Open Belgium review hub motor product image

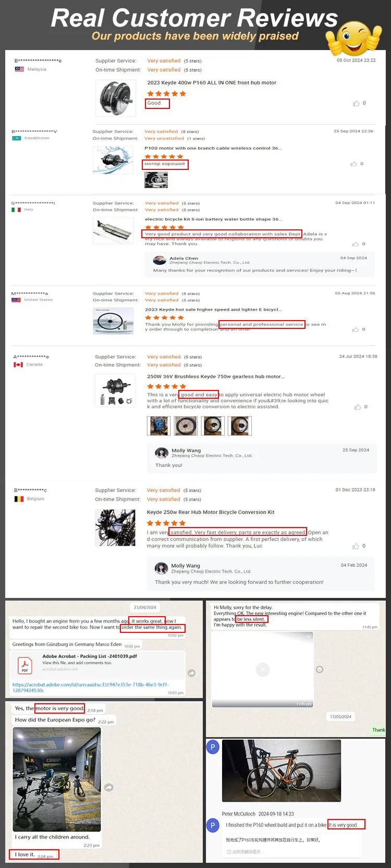click(x=115, y=528)
